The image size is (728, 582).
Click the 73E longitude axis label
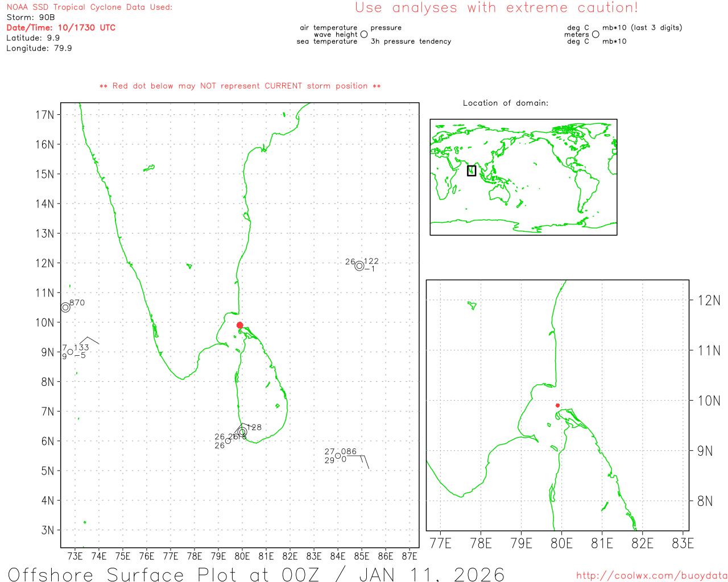(75, 556)
